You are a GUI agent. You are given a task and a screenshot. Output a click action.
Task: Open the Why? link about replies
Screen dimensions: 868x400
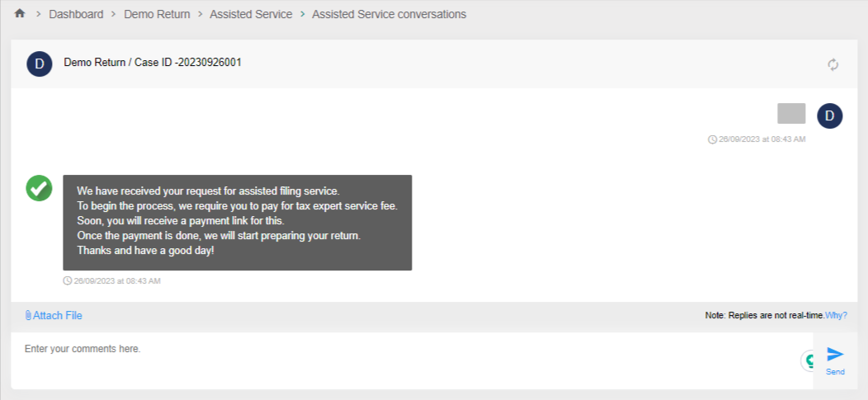[836, 315]
